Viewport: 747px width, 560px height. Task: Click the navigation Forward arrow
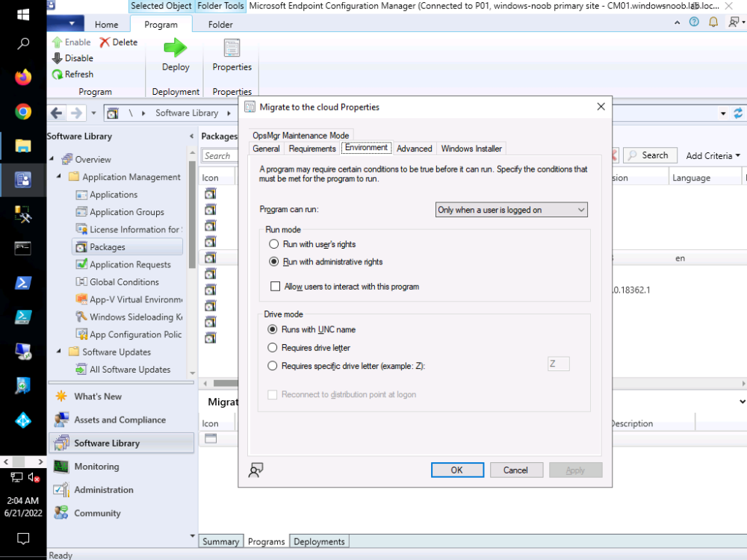(x=76, y=113)
